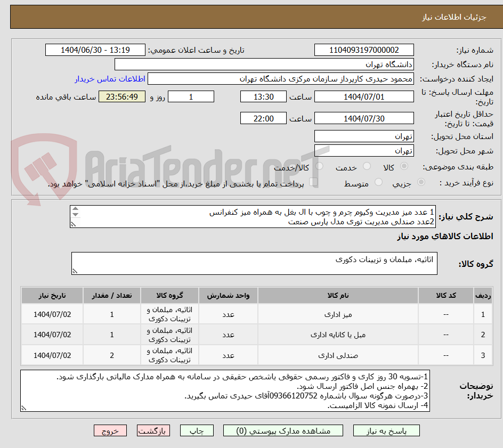
Task: Open the شهر محل تحویل field
Action: point(364,150)
